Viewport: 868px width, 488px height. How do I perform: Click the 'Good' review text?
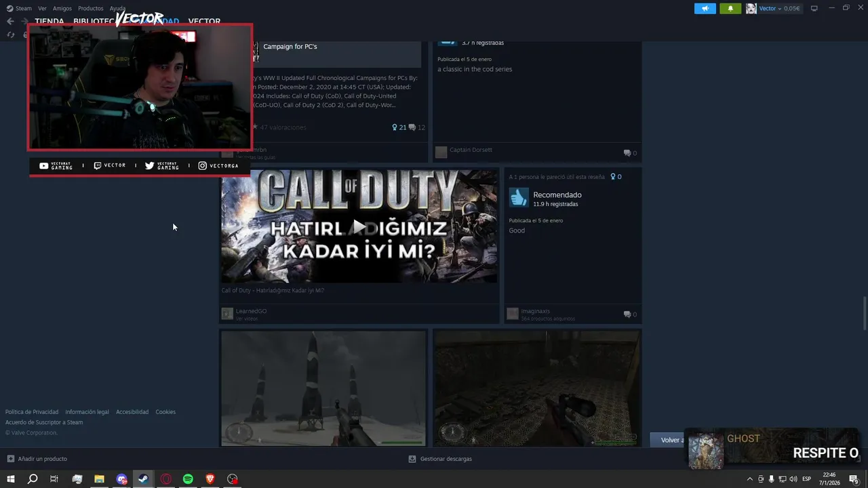(517, 230)
